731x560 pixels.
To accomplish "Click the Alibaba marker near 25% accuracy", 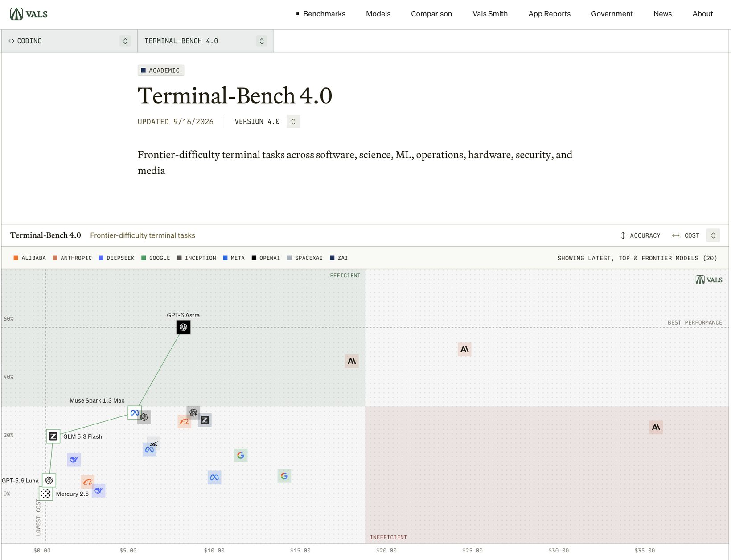I will (184, 421).
